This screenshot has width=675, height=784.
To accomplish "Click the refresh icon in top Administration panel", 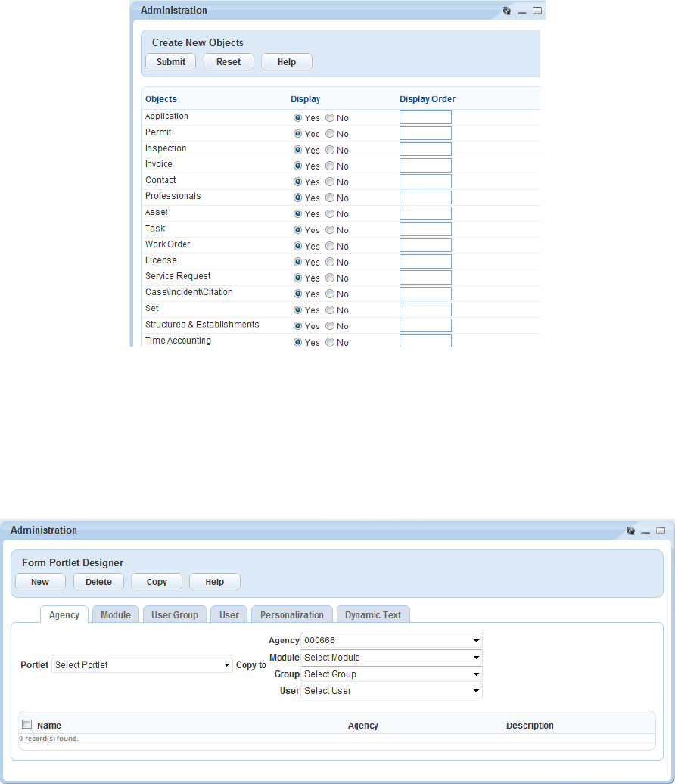I will click(x=506, y=11).
